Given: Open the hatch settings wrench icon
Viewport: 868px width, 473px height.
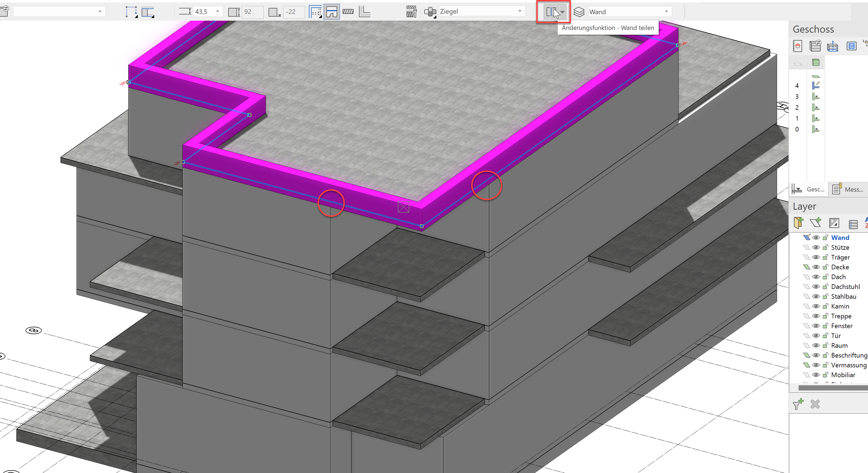Looking at the screenshot, I should (412, 12).
